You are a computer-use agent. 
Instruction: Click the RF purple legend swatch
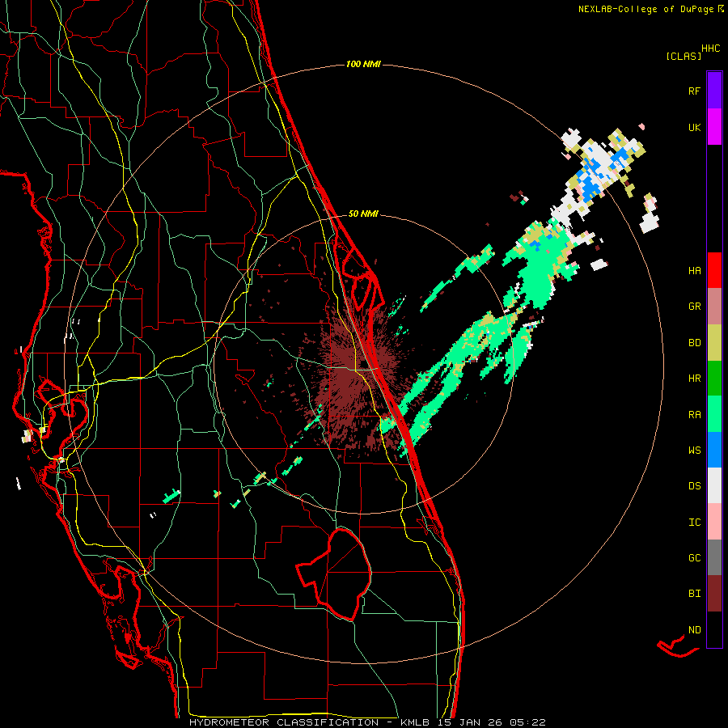(714, 91)
